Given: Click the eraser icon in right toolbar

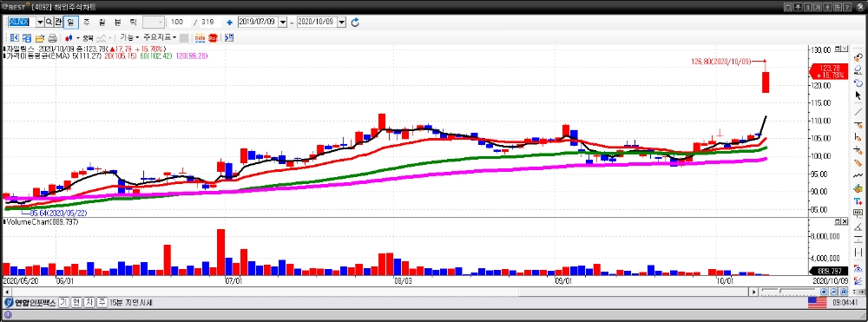Looking at the screenshot, I should point(858,69).
